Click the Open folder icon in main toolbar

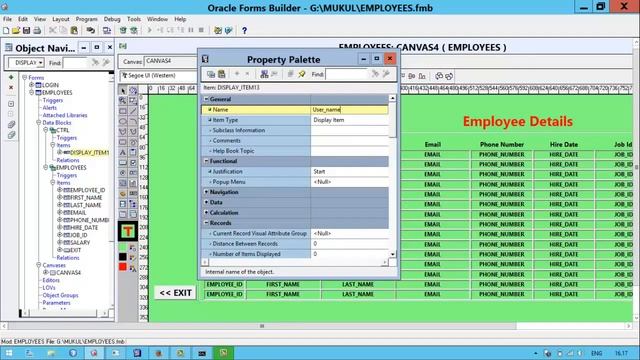coord(16,31)
